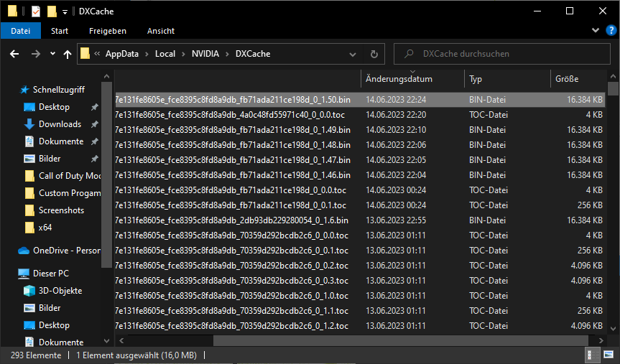Click Local in the address path
The height and width of the screenshot is (364, 620).
pos(165,54)
